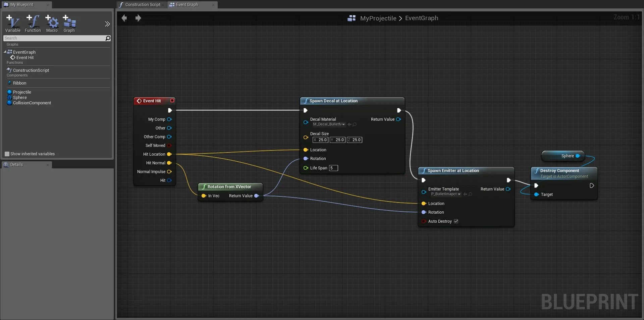Select the Ribbon component
Viewport: 644px width, 320px height.
pos(19,83)
